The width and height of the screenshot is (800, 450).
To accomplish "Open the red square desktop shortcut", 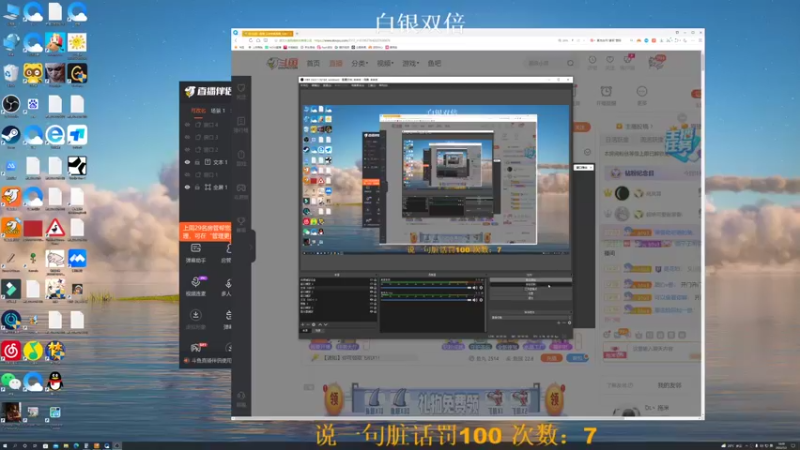I will 33,228.
